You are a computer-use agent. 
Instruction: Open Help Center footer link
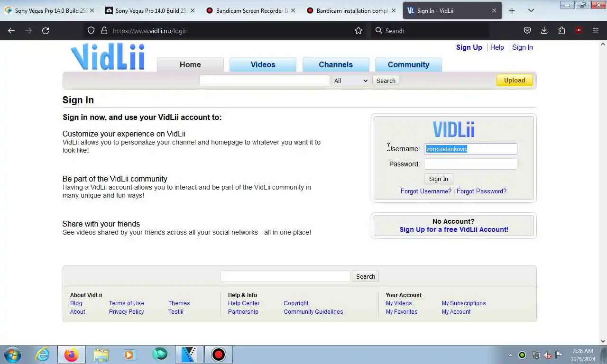(x=244, y=303)
